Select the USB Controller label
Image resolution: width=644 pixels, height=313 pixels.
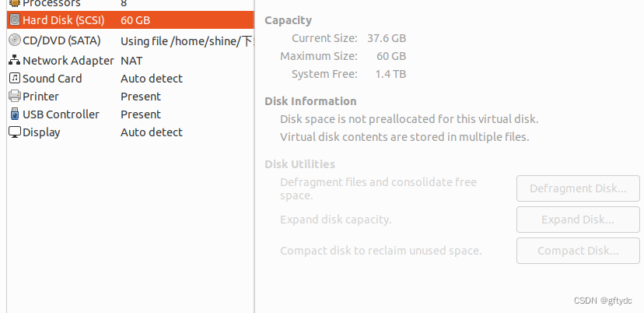(61, 114)
